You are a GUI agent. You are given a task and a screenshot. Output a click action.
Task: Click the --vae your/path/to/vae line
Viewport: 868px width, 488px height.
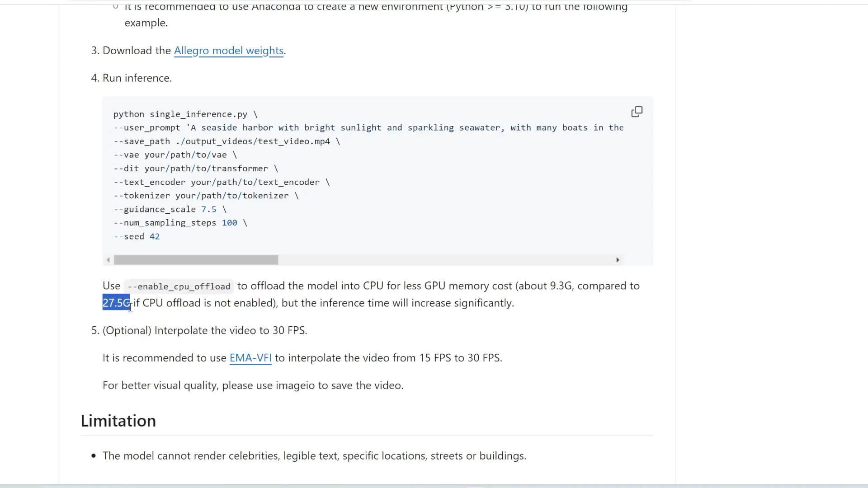[x=175, y=155]
